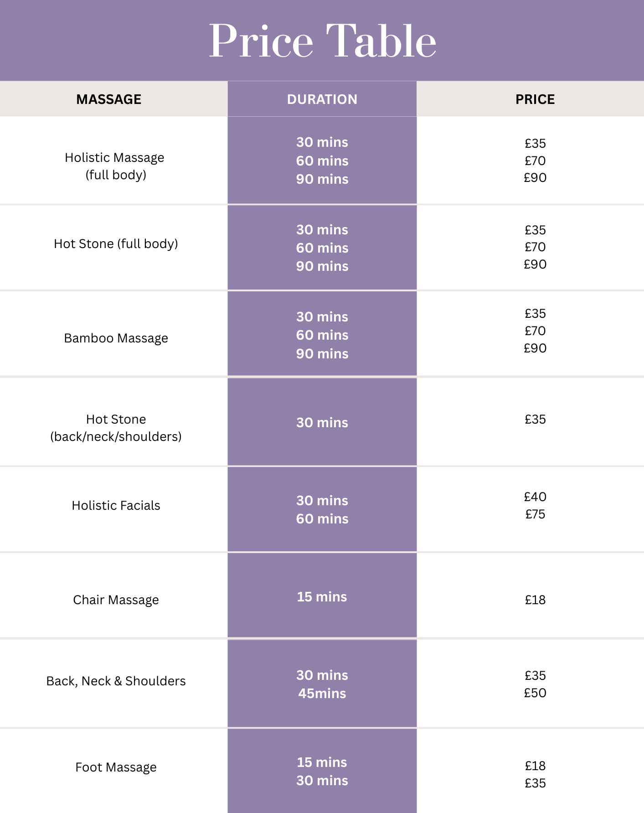Click the Price Table title heading
This screenshot has height=813, width=644.
(322, 41)
